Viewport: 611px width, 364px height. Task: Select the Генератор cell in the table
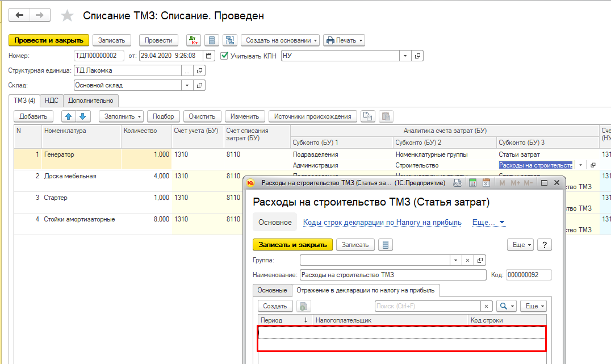click(81, 159)
